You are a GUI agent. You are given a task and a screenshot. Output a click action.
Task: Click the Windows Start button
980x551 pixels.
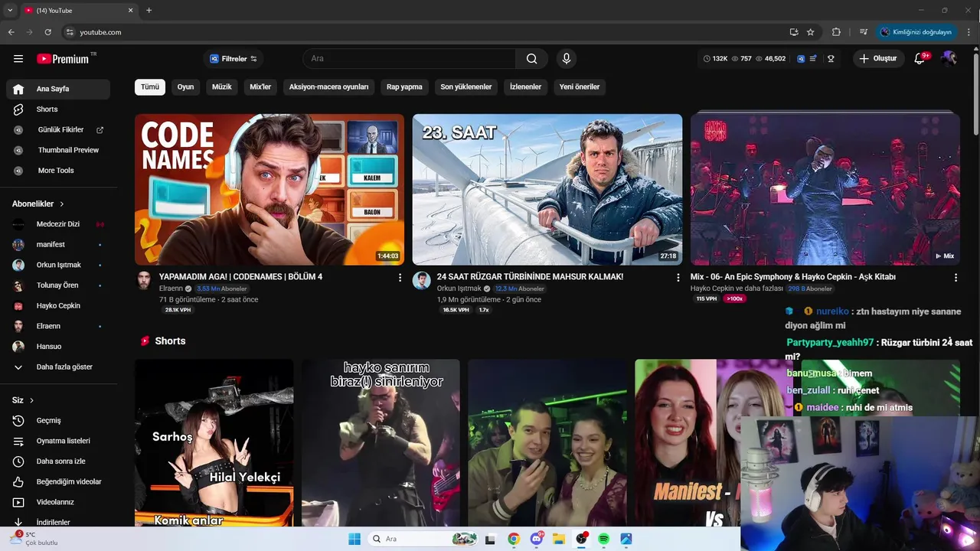tap(354, 539)
